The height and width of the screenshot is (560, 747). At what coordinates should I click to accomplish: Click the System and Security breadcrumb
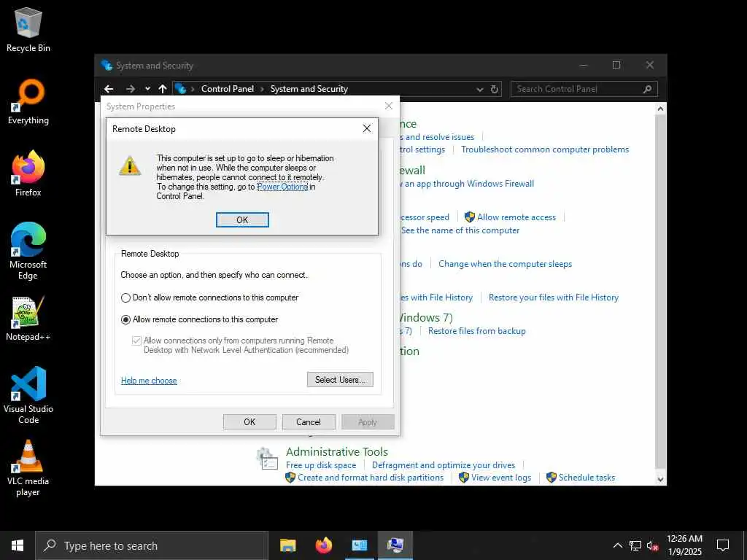309,89
